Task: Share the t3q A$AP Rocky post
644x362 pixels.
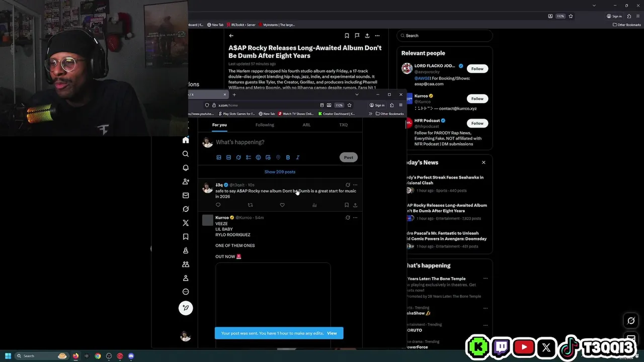Action: click(355, 205)
